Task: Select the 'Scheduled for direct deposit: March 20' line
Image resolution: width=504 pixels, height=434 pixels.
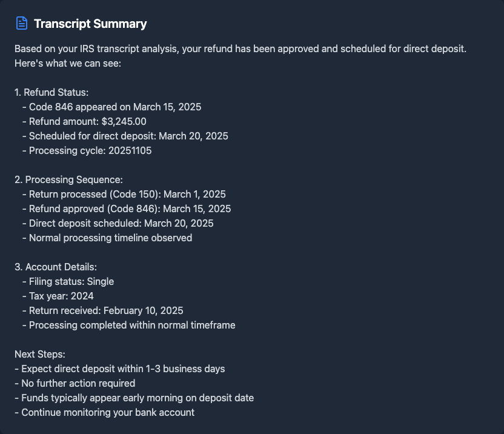Action: coord(128,136)
